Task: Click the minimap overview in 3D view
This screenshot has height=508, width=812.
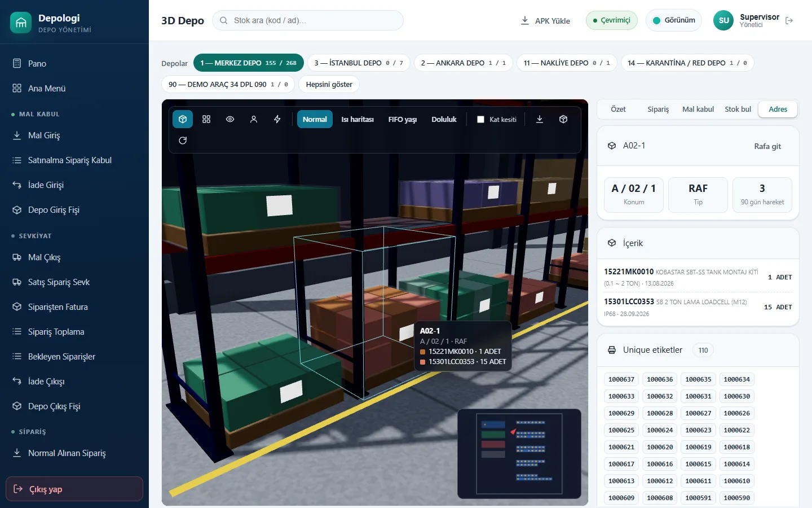Action: click(x=519, y=454)
